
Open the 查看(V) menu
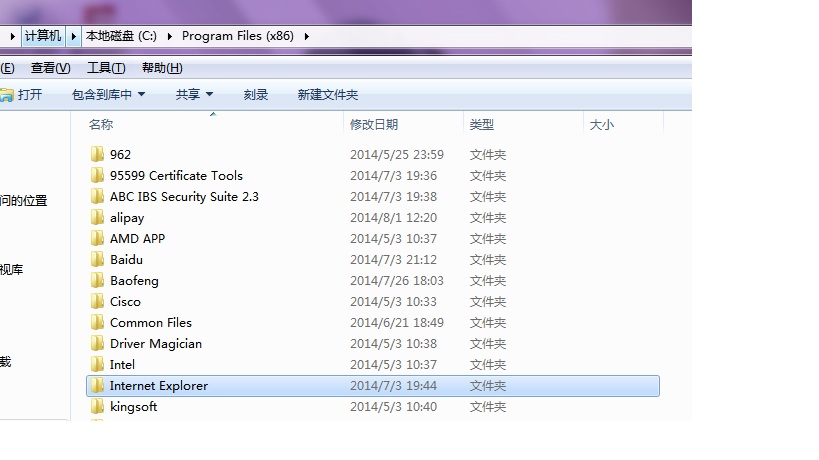coord(50,68)
